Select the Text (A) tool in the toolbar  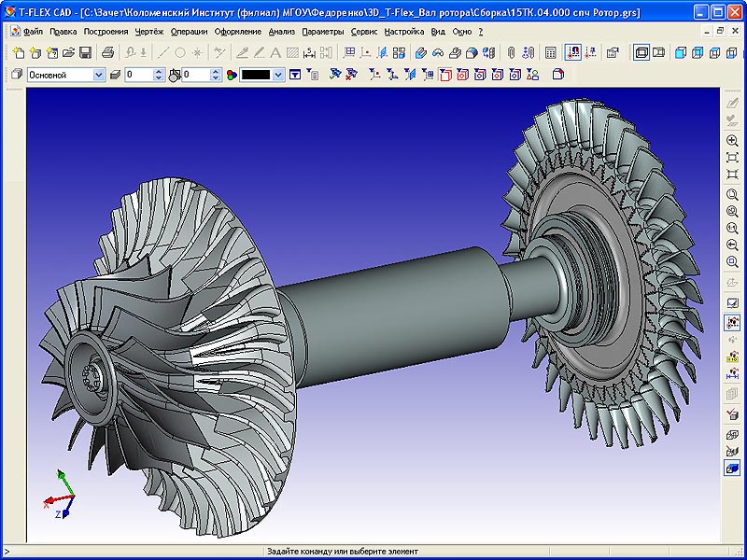pyautogui.click(x=274, y=48)
